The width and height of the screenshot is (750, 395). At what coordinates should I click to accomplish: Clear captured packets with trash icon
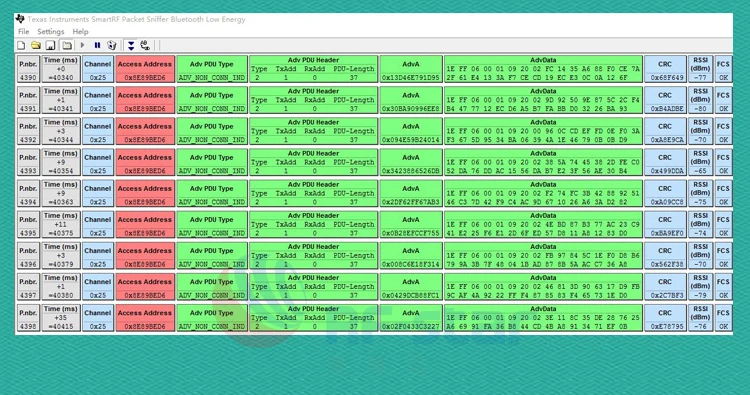(x=112, y=45)
